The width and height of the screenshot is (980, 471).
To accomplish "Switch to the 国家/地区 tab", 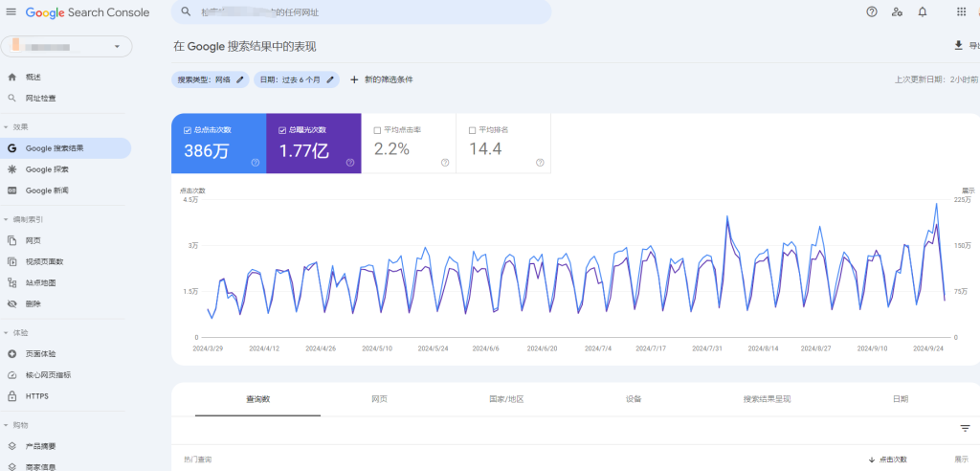I will coord(506,399).
